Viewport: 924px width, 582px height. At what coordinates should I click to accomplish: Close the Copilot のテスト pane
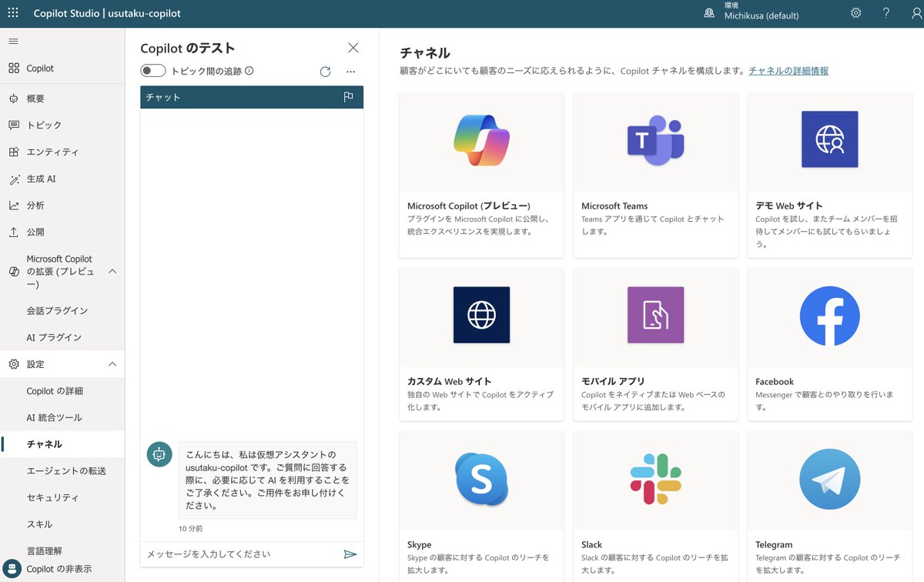353,48
